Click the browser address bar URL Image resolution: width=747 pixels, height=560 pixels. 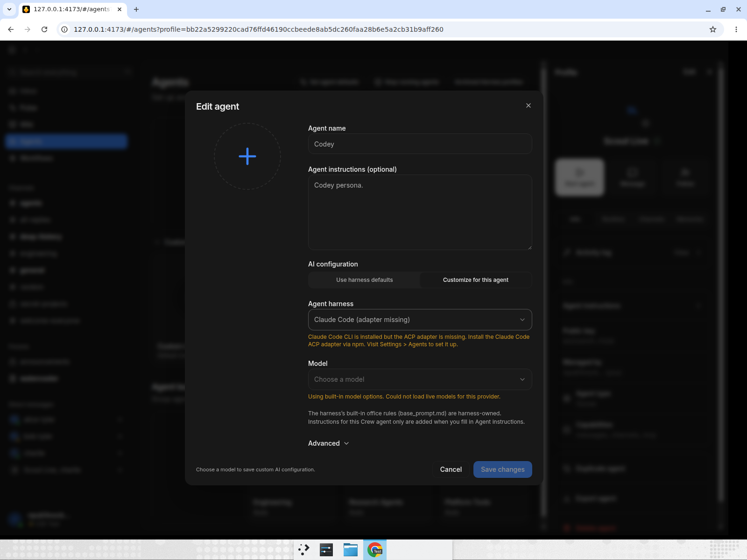tap(259, 29)
